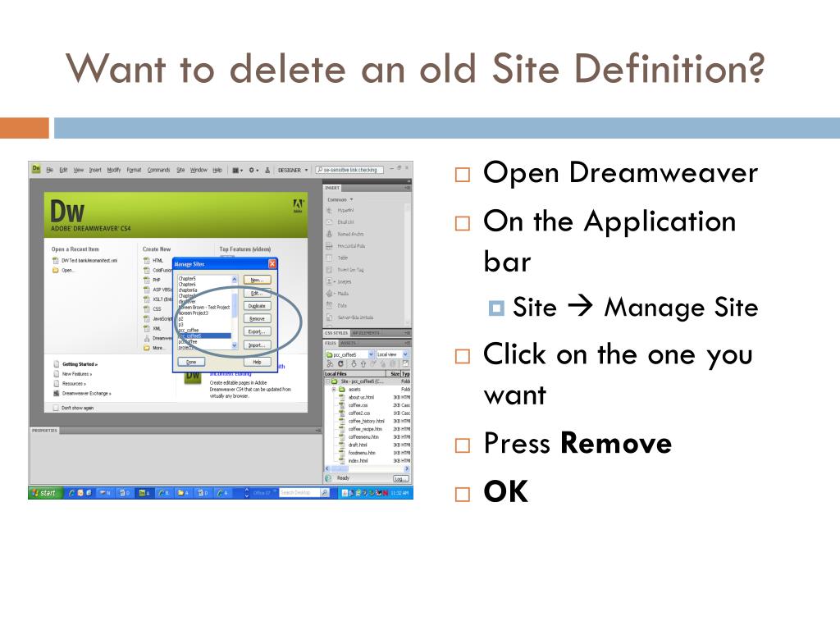
Task: Switch to the Assets tab
Action: tap(348, 343)
